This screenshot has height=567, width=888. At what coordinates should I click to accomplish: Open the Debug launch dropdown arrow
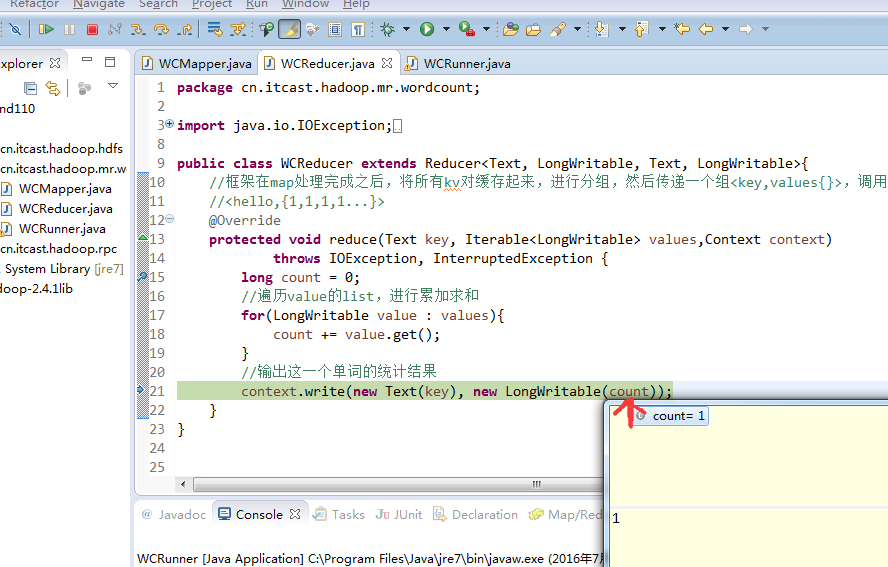[407, 29]
